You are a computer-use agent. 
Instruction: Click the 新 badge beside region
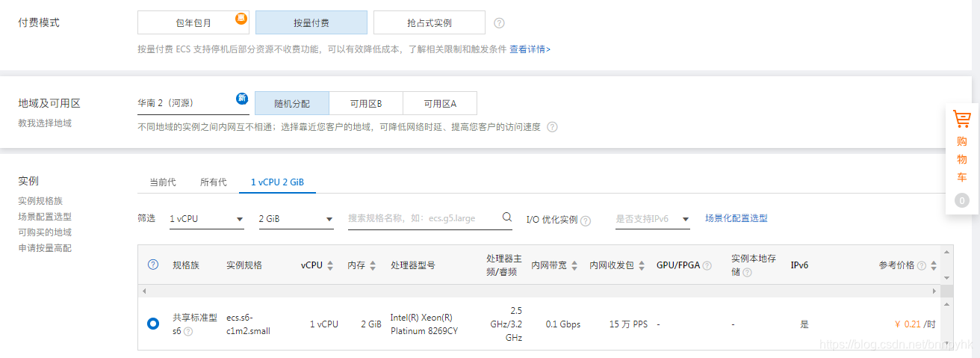pos(242,98)
